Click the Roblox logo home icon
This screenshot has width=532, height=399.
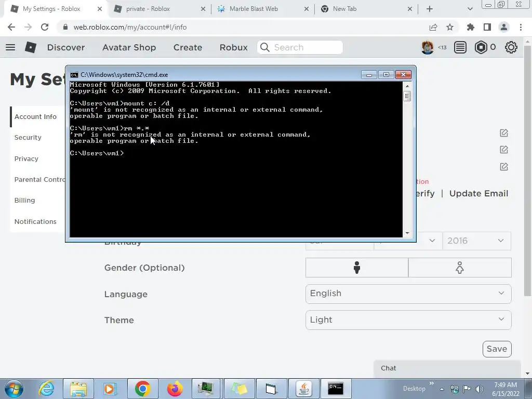[31, 47]
